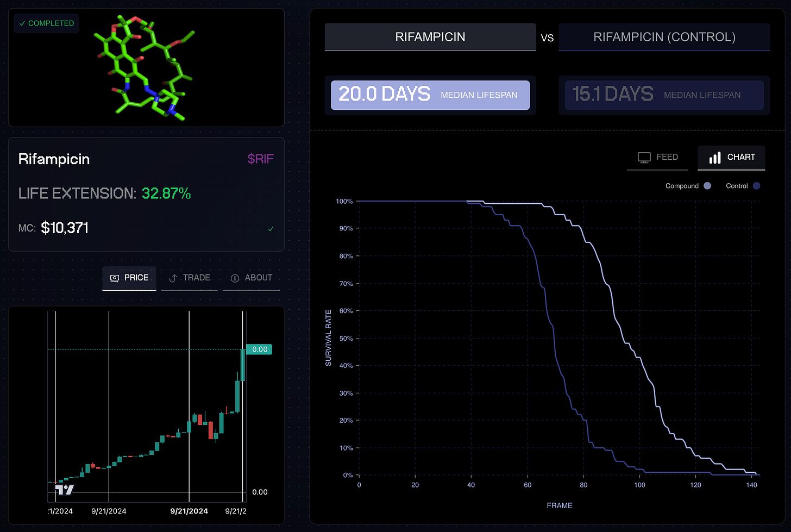Toggle the Control series legend dot
This screenshot has width=791, height=532.
click(x=756, y=186)
